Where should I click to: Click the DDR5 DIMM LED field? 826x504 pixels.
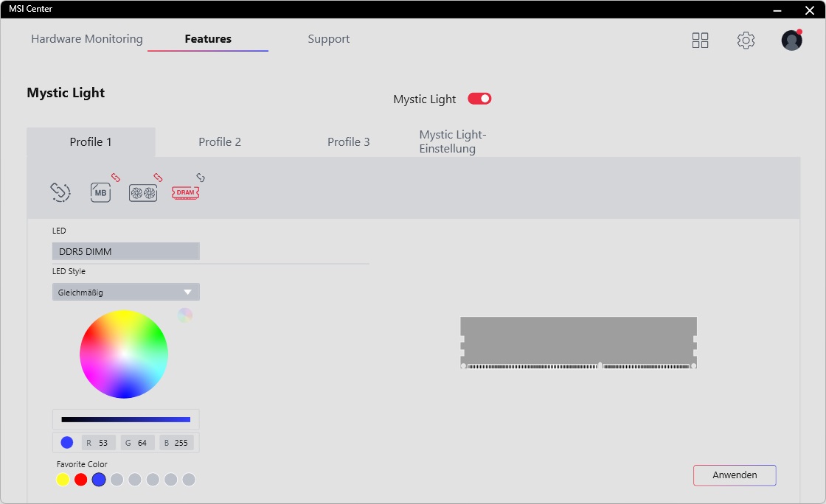pos(126,251)
